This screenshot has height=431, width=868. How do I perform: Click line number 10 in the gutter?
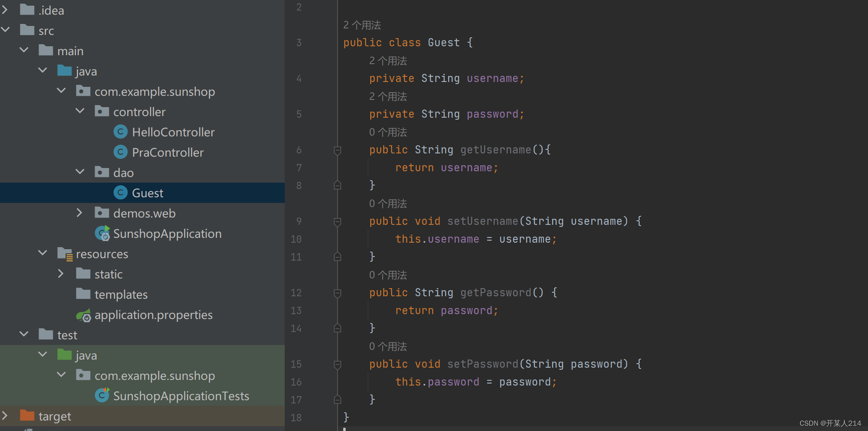pyautogui.click(x=296, y=239)
